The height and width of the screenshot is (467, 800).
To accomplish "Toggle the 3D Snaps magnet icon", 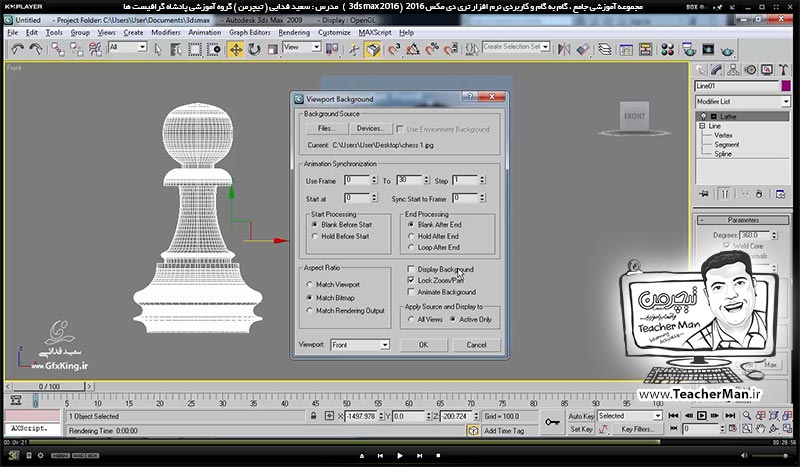I will pyautogui.click(x=393, y=49).
